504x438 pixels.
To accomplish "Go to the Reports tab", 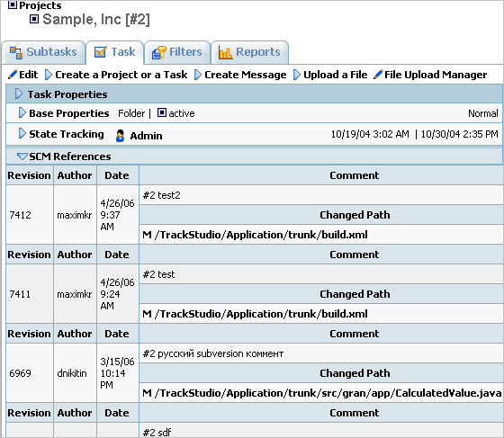I will (250, 52).
